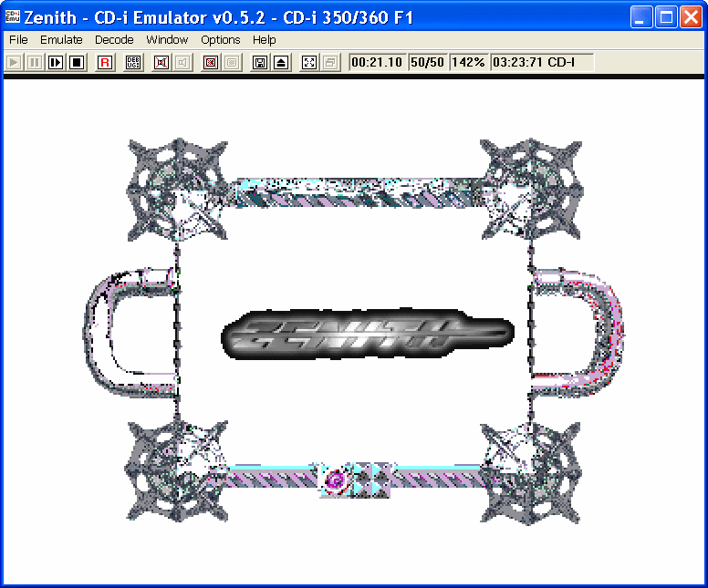Click the bottom-right spiked star ornament
The image size is (708, 588).
pos(531,473)
